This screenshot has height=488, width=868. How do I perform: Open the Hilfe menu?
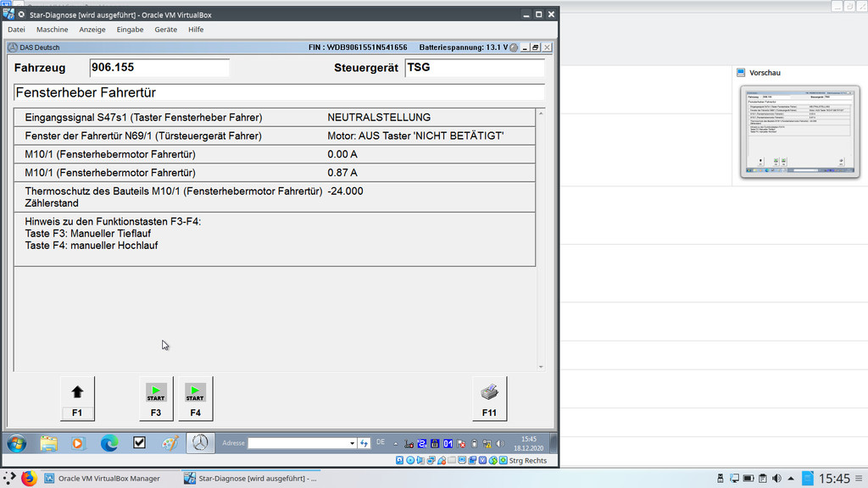click(x=196, y=30)
